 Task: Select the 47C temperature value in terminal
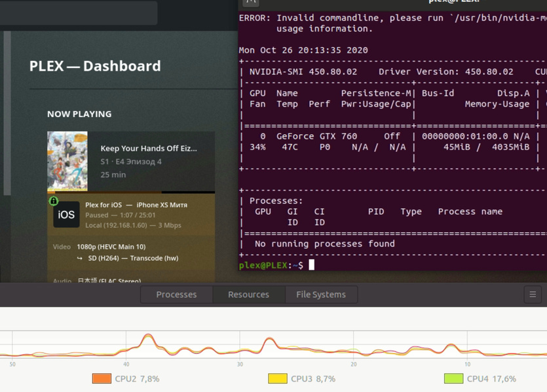(290, 147)
